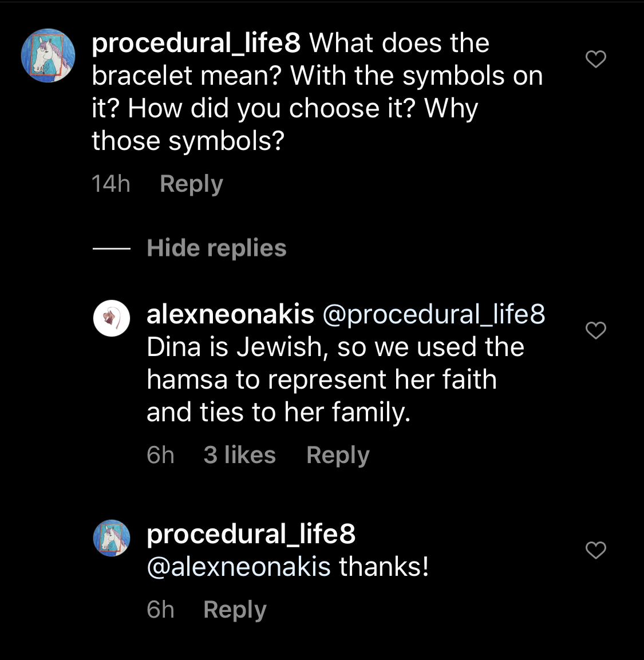644x660 pixels.
Task: Click the 14h timestamp on the top comment
Action: pyautogui.click(x=111, y=184)
